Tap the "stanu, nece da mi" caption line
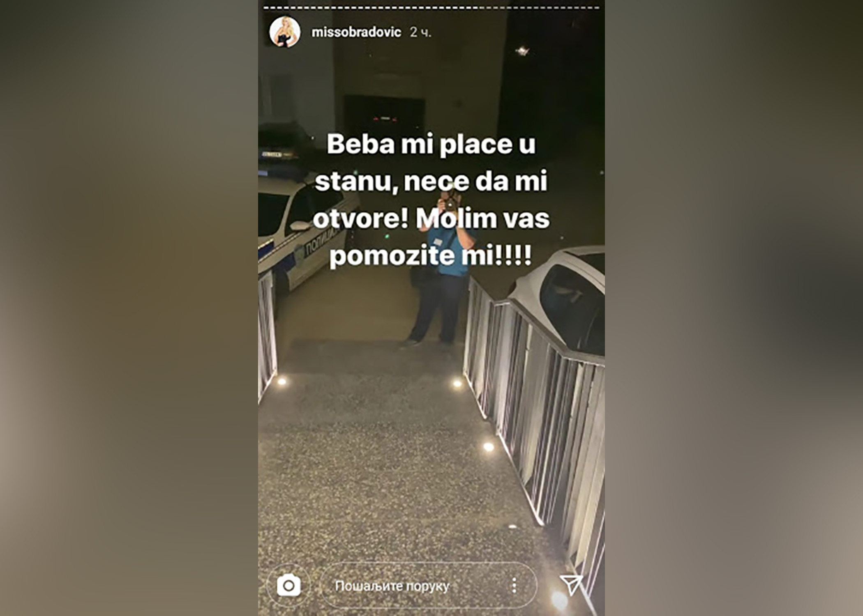The height and width of the screenshot is (616, 863). 431,181
